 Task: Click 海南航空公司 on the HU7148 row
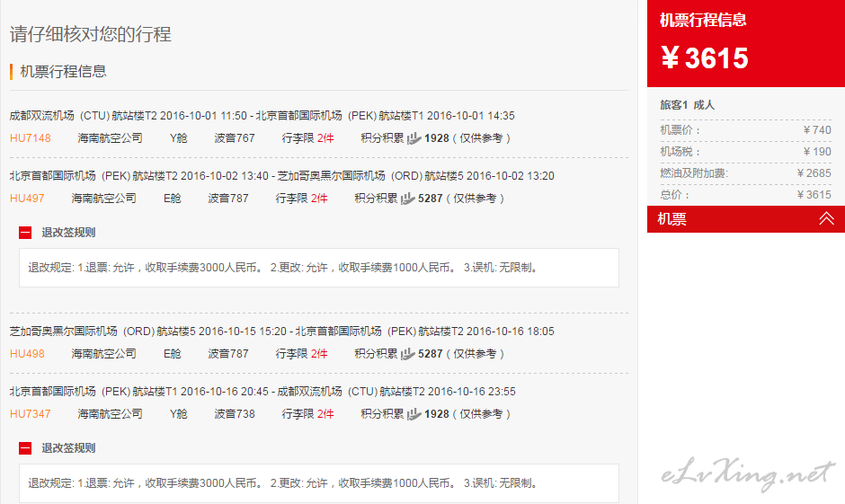coord(110,138)
